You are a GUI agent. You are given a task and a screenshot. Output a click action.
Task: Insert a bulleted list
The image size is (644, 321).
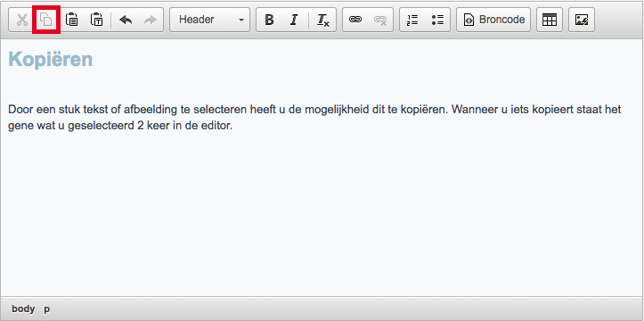point(437,20)
